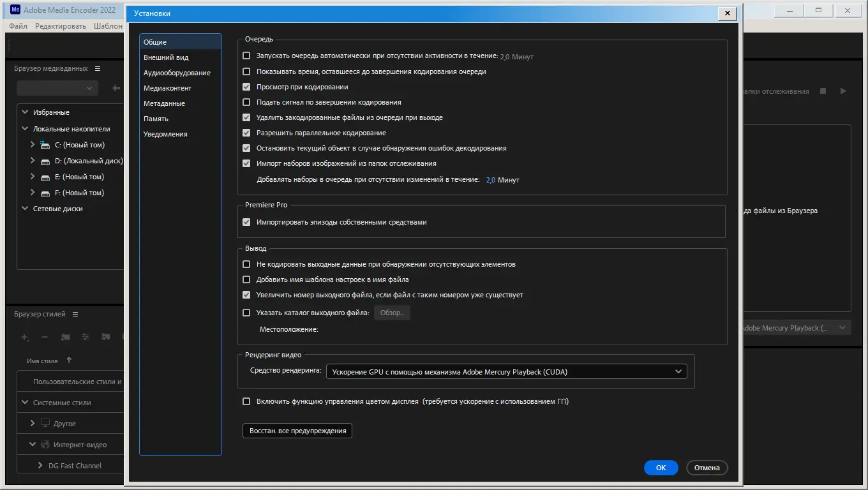The width and height of the screenshot is (868, 490).
Task: Click the Отмена button
Action: pyautogui.click(x=707, y=468)
